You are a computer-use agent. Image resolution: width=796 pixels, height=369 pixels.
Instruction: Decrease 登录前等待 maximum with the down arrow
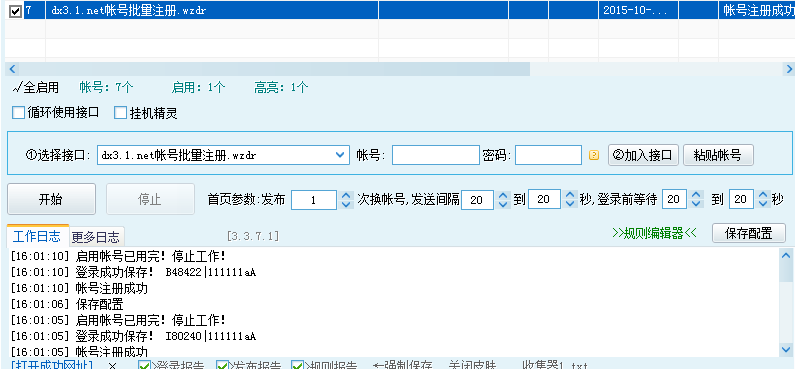(x=763, y=205)
